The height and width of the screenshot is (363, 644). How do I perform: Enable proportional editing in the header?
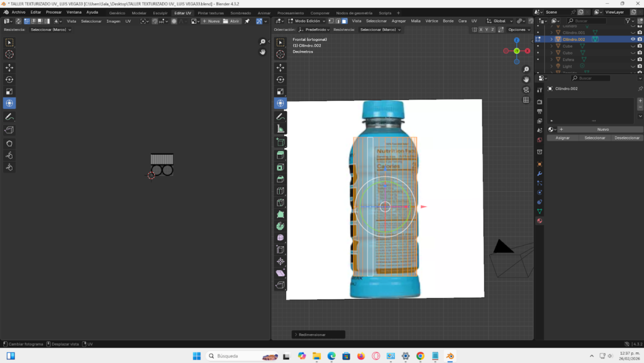pyautogui.click(x=174, y=22)
